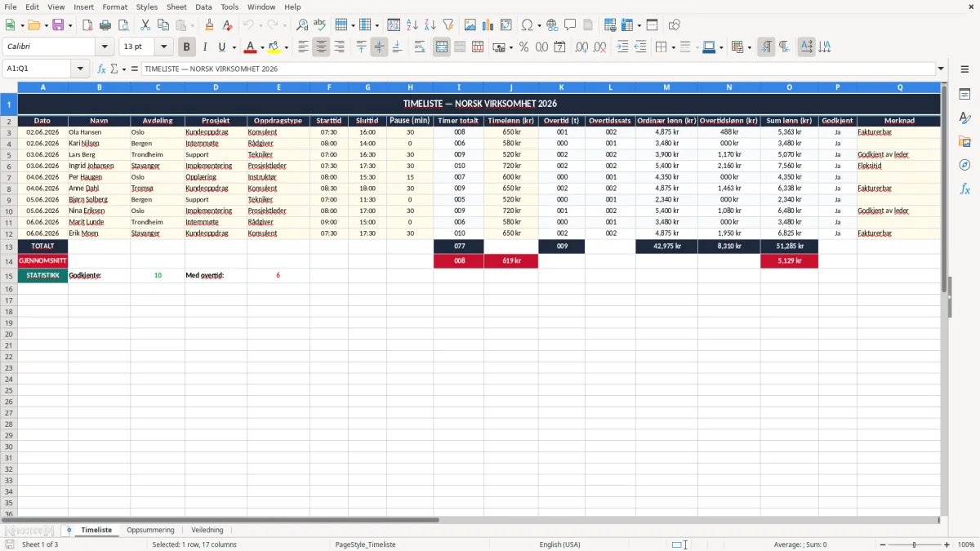Open the Sheet menu

(176, 7)
